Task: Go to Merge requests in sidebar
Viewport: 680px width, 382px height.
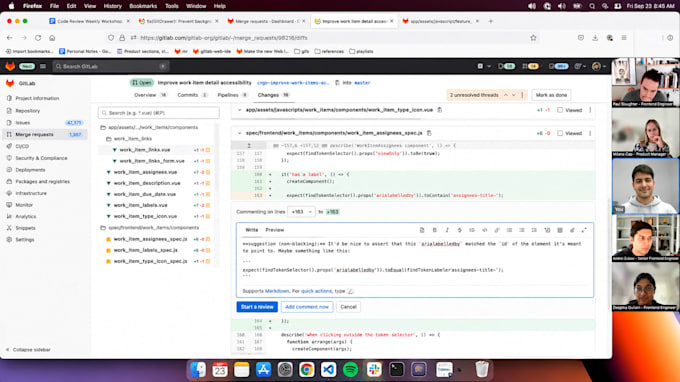Action: [45, 135]
